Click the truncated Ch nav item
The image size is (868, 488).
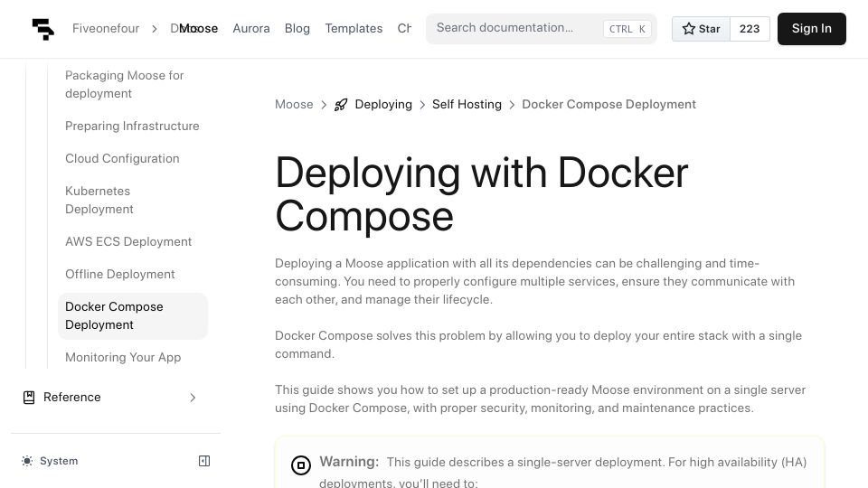coord(404,29)
